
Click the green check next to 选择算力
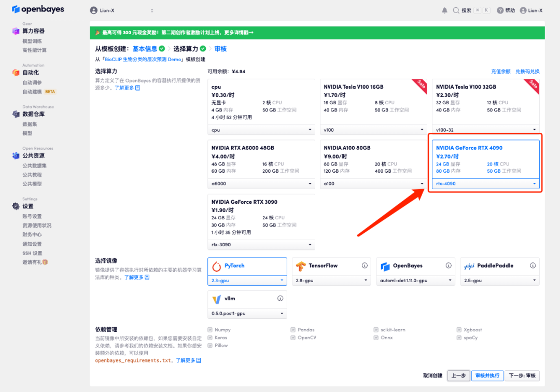coord(203,49)
